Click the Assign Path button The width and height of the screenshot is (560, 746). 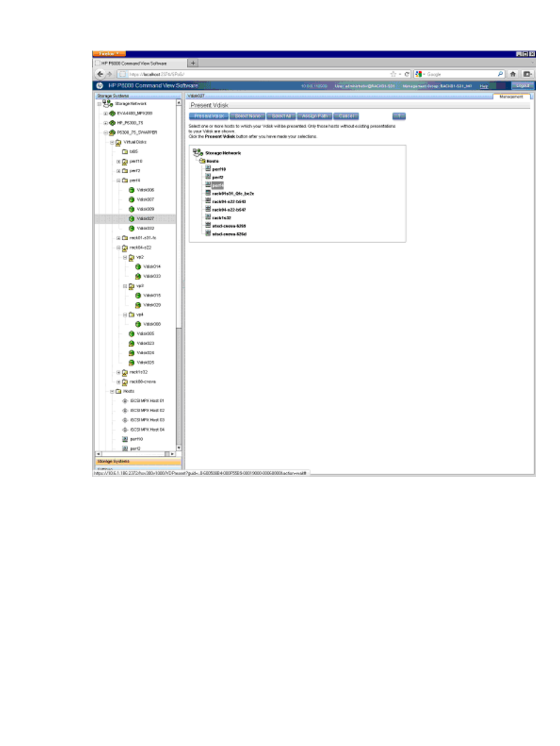click(315, 116)
